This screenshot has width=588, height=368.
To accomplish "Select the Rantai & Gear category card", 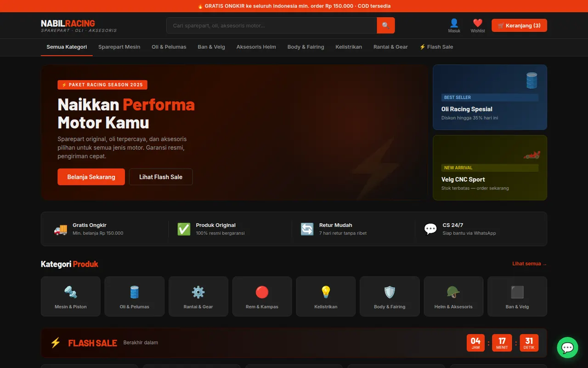I will coord(198,296).
